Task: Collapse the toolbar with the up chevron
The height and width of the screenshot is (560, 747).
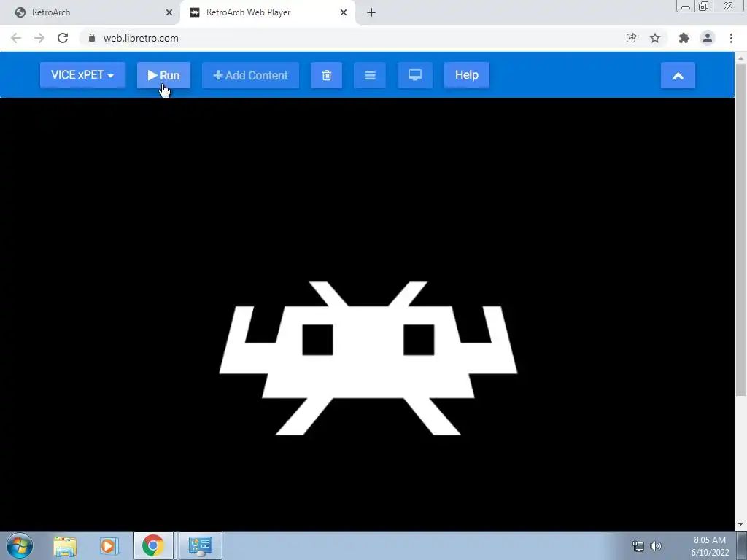Action: (678, 75)
